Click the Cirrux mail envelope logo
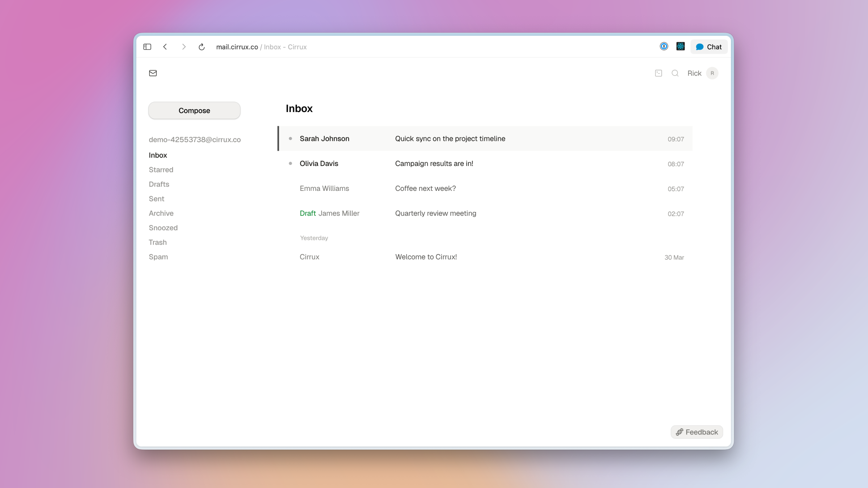Viewport: 868px width, 488px height. (153, 73)
